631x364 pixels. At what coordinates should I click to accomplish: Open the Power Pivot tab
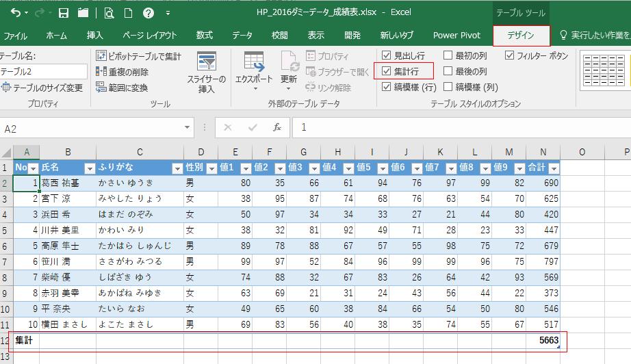tap(456, 36)
